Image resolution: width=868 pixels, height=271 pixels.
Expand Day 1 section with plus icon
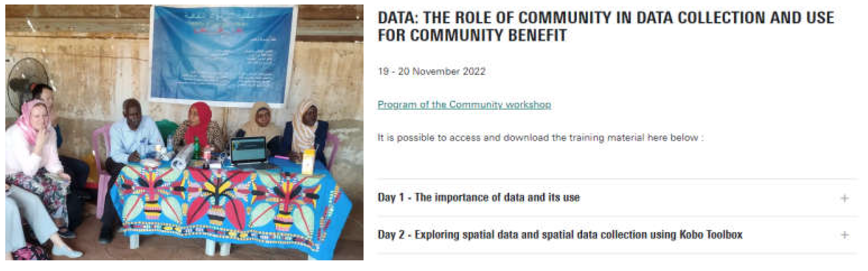point(844,198)
